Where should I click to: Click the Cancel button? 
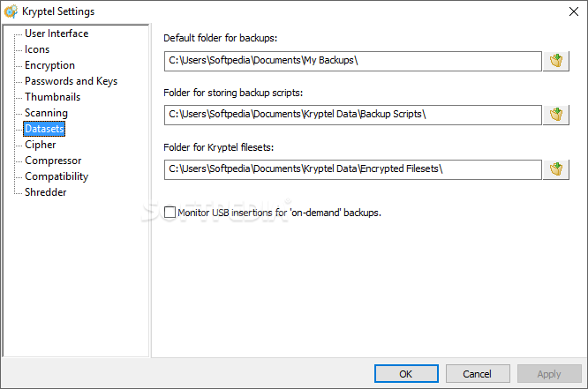[478, 374]
